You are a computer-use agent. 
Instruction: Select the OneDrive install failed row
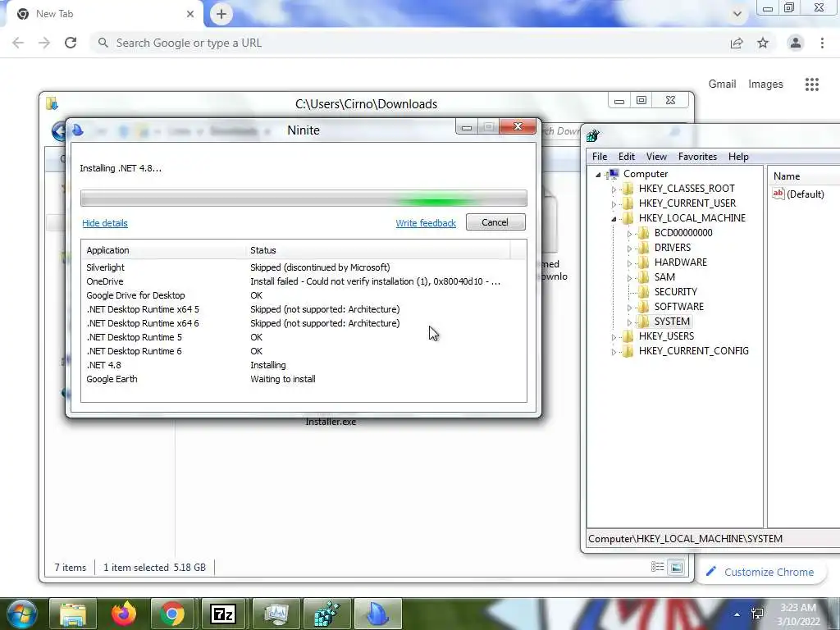coord(304,281)
